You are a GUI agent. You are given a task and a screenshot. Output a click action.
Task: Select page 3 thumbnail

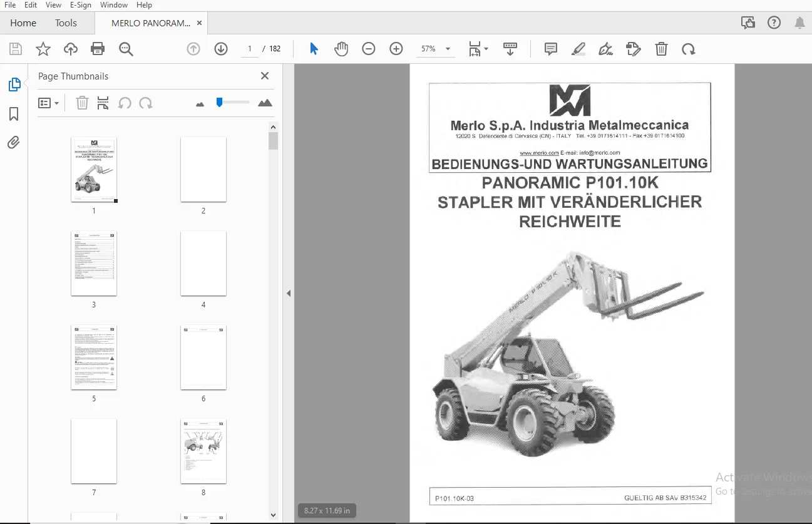(x=94, y=264)
